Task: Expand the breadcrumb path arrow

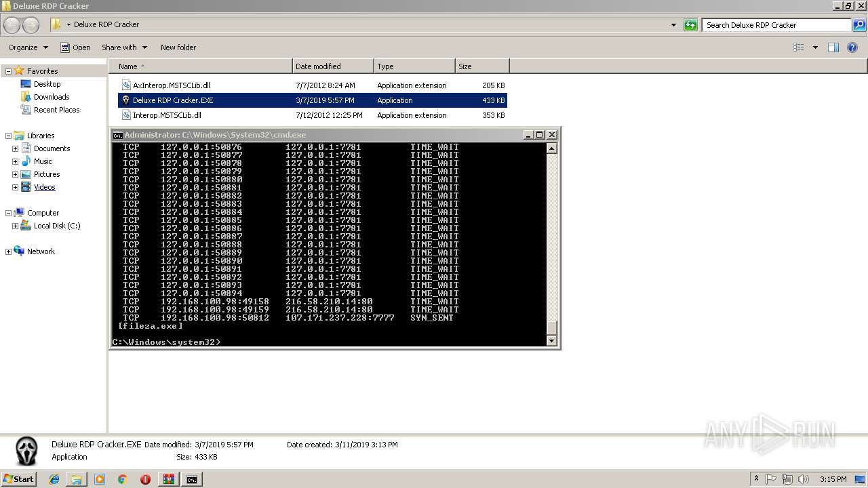Action: click(x=68, y=25)
